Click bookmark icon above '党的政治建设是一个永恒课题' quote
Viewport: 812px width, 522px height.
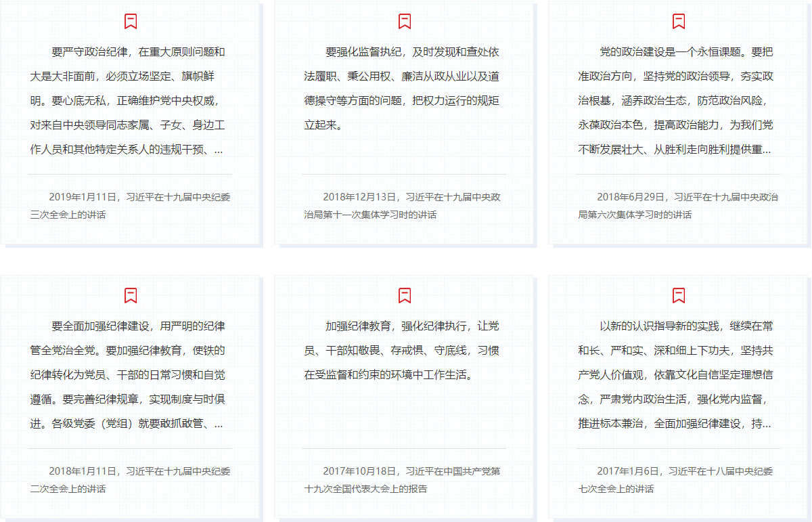click(679, 22)
